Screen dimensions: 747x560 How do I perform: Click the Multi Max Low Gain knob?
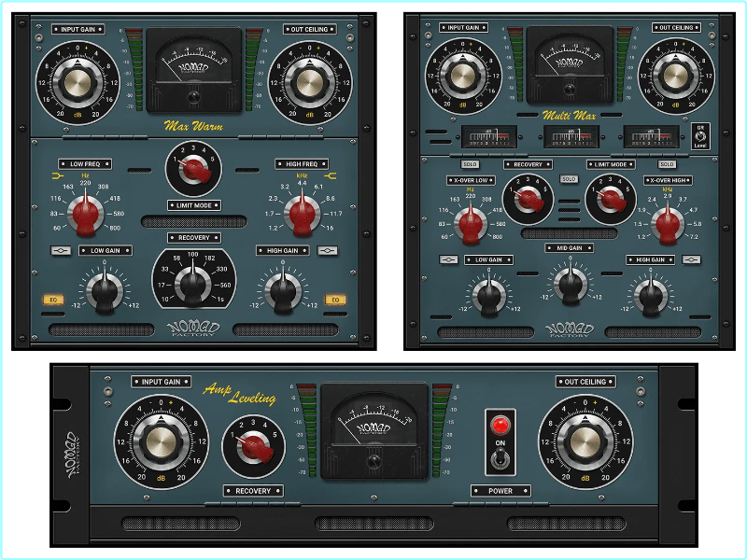pyautogui.click(x=488, y=295)
